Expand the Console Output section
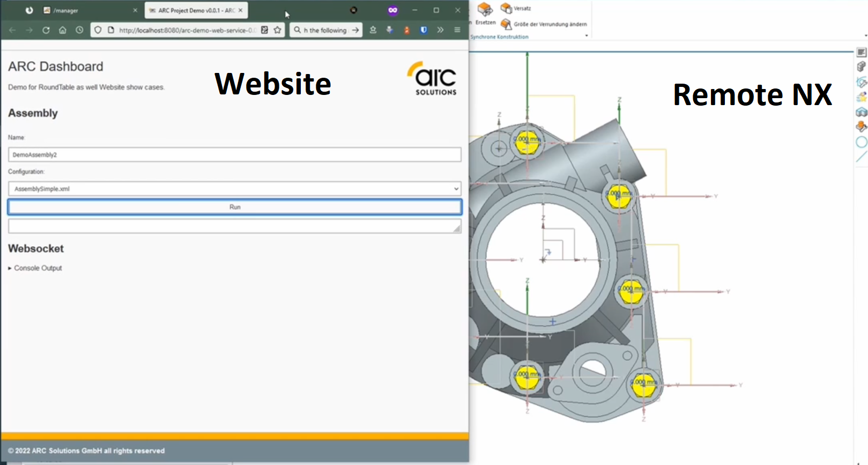The height and width of the screenshot is (465, 868). (x=35, y=268)
